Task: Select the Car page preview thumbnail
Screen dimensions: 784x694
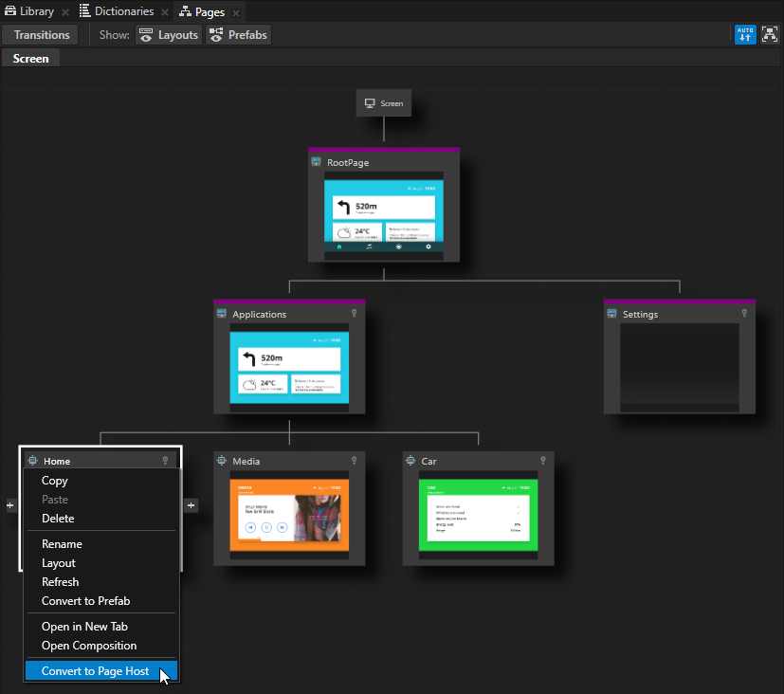Action: pos(478,513)
